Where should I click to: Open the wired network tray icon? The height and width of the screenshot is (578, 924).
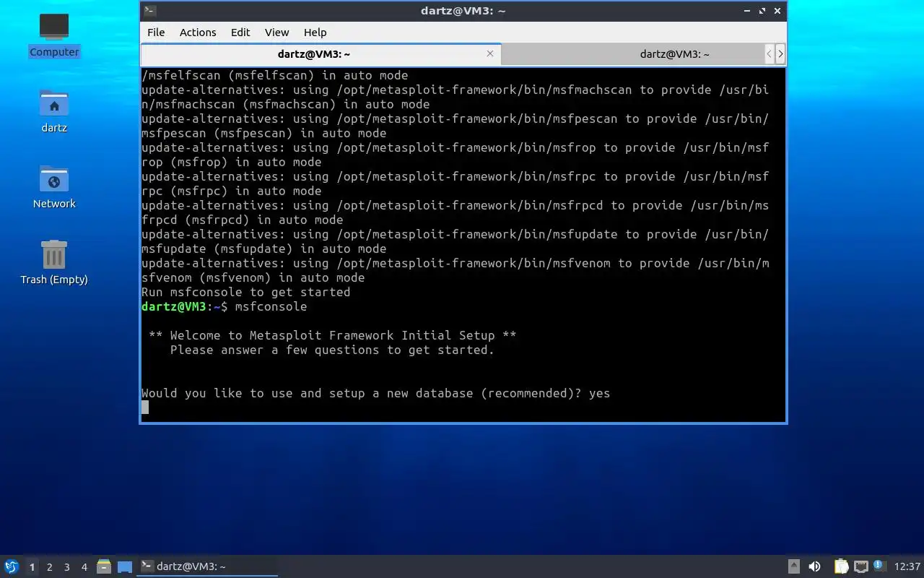coord(860,566)
